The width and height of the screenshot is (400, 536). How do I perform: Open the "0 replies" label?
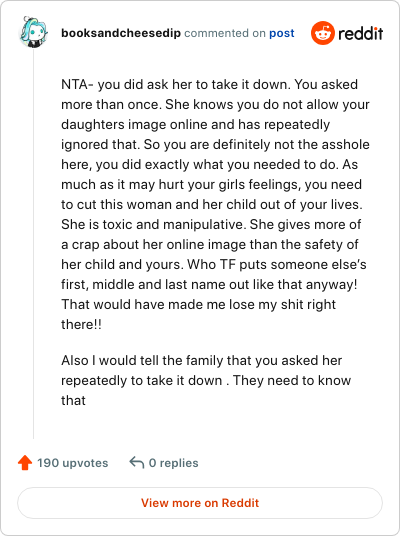click(173, 463)
